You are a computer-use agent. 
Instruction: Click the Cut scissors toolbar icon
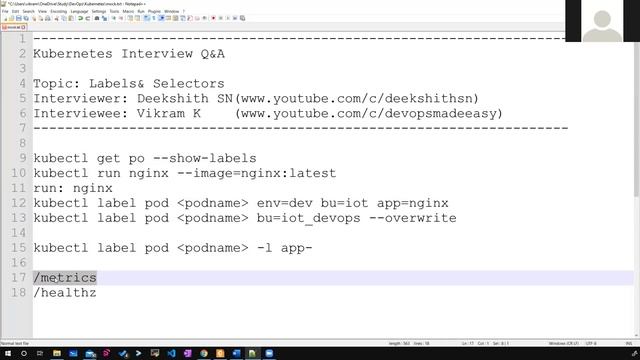(x=56, y=18)
